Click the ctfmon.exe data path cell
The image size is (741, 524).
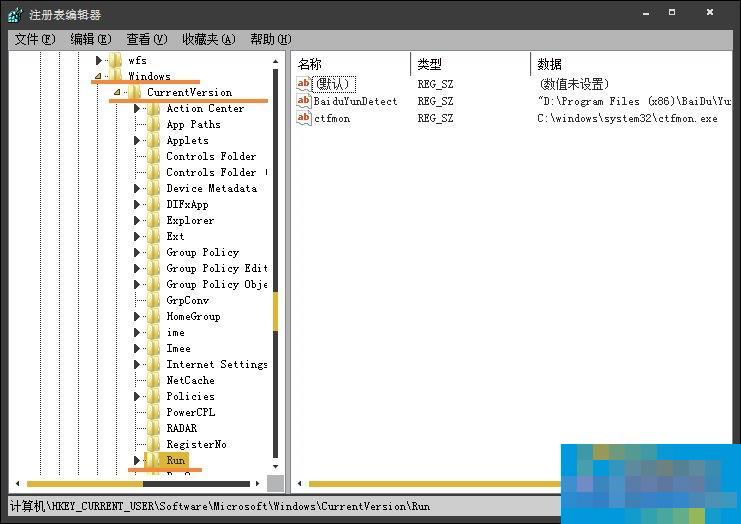[x=627, y=118]
